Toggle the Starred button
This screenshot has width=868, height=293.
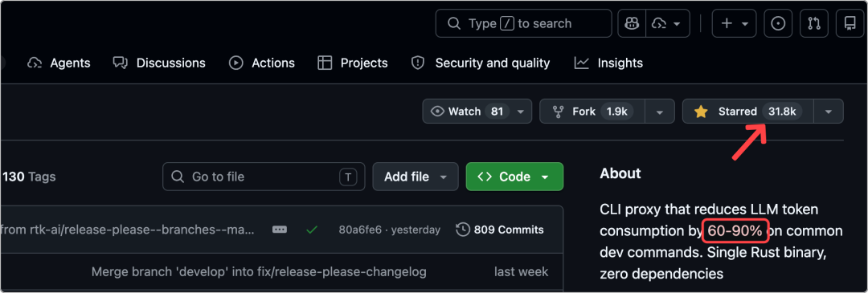748,111
